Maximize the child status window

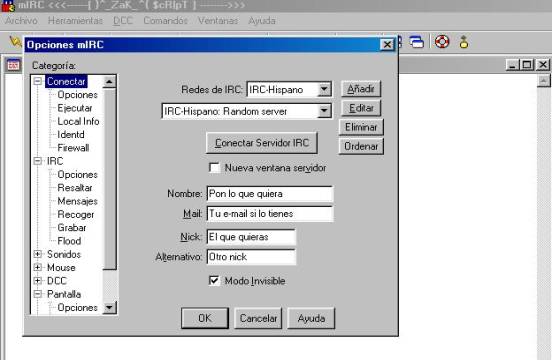click(527, 65)
